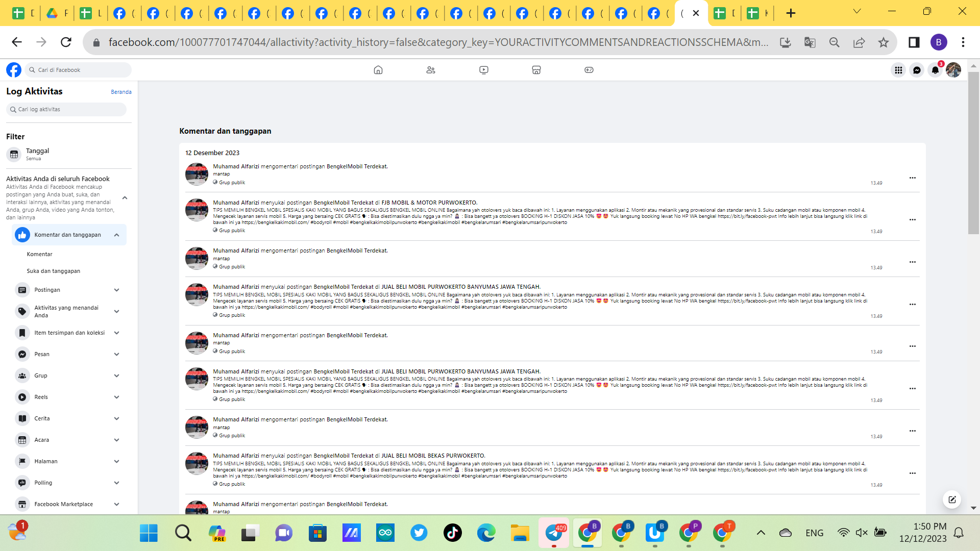Open the Marketplace icon in top navigation
Viewport: 980px width, 551px height.
point(536,70)
